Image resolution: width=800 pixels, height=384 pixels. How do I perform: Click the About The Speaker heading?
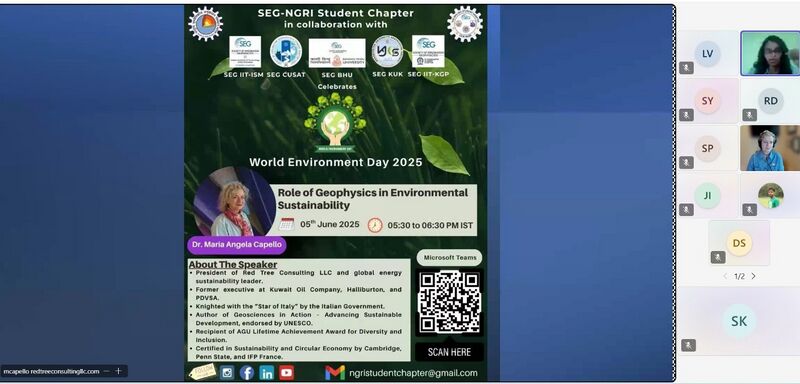click(233, 264)
